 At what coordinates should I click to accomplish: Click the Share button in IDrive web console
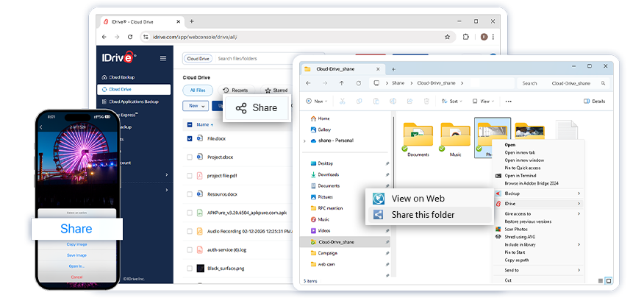257,108
